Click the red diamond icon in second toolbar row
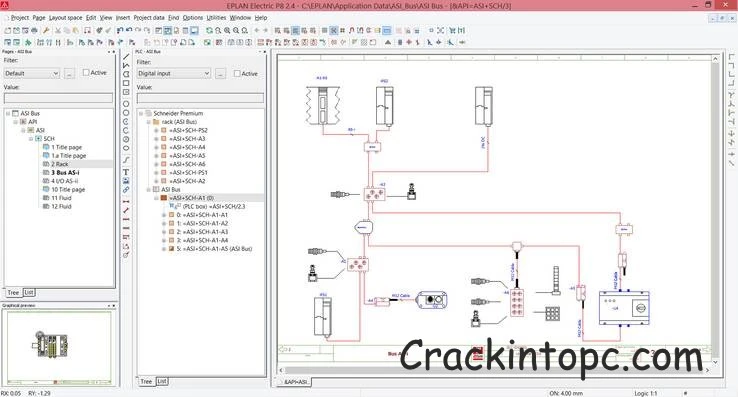 coord(409,42)
